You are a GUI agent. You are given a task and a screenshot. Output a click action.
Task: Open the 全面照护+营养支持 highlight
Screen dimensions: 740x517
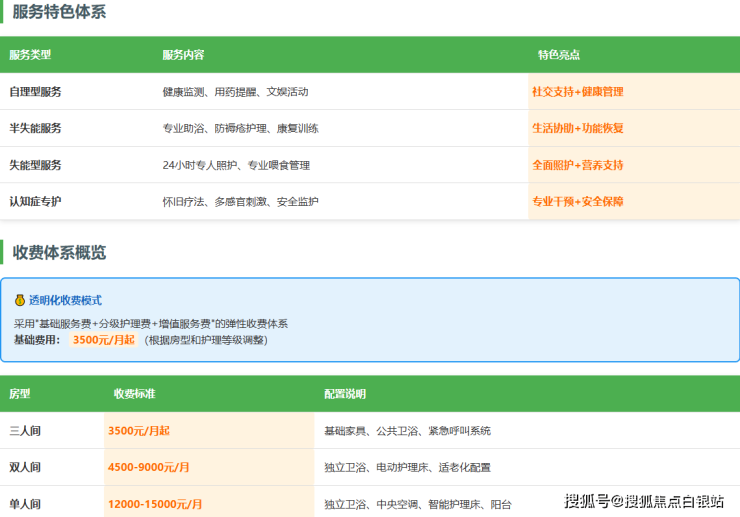click(x=577, y=165)
